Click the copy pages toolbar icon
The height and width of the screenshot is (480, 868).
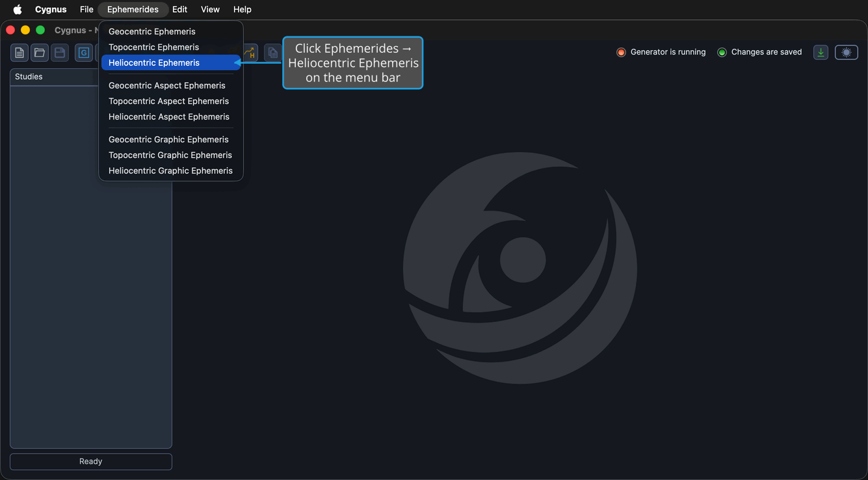coord(272,53)
